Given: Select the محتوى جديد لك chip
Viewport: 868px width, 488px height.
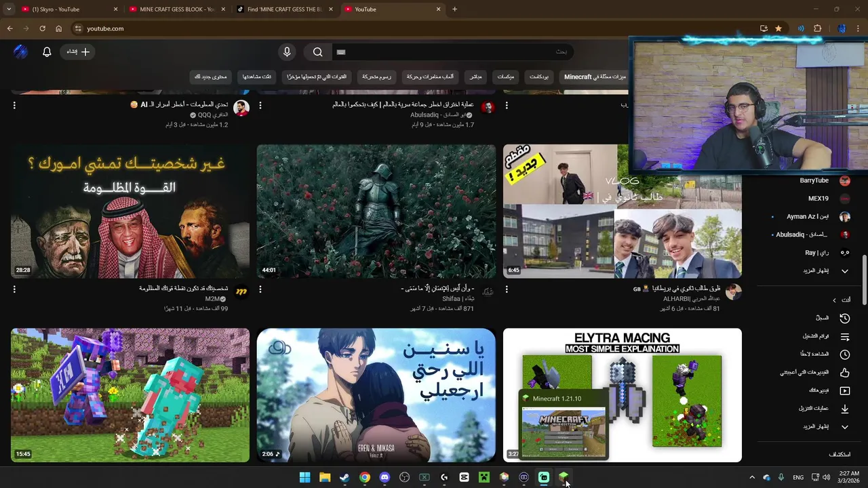Looking at the screenshot, I should click(211, 77).
